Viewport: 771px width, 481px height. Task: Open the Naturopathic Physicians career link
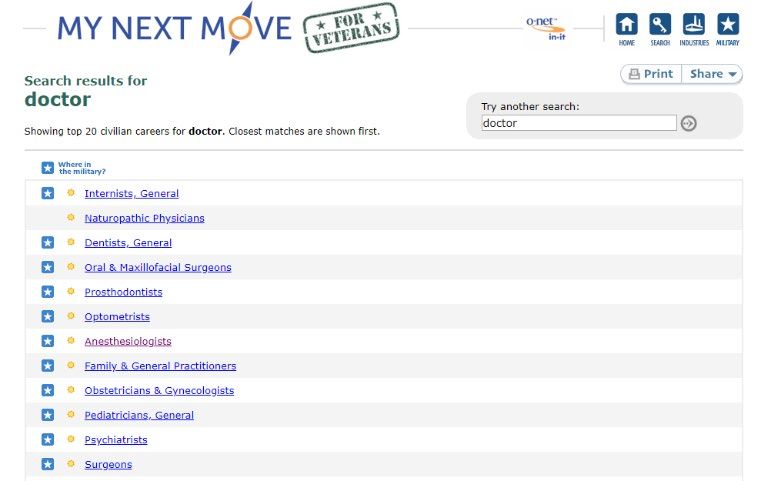pos(144,218)
